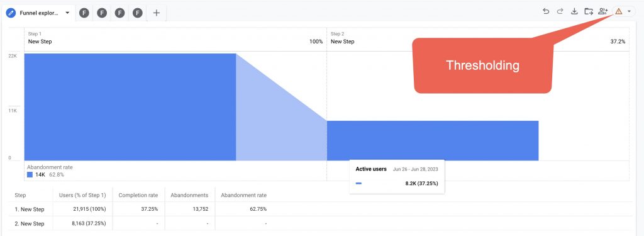Switch to the first F tab

[x=84, y=13]
